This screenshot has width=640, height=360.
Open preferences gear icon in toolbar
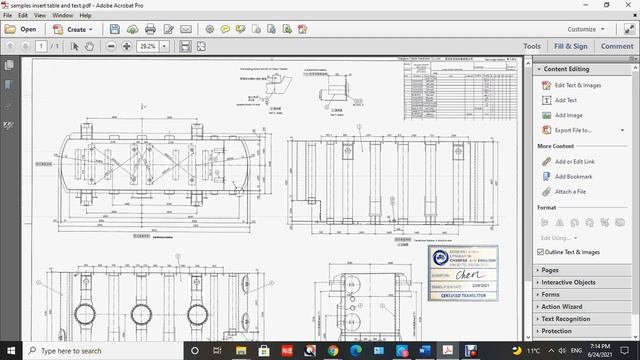point(210,29)
